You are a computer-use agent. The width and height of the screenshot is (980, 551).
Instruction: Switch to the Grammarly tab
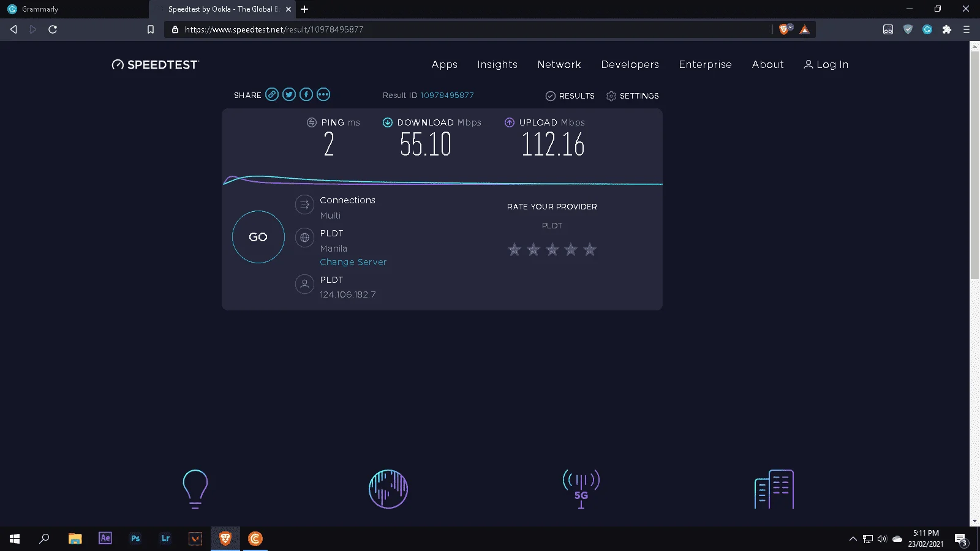click(x=73, y=9)
